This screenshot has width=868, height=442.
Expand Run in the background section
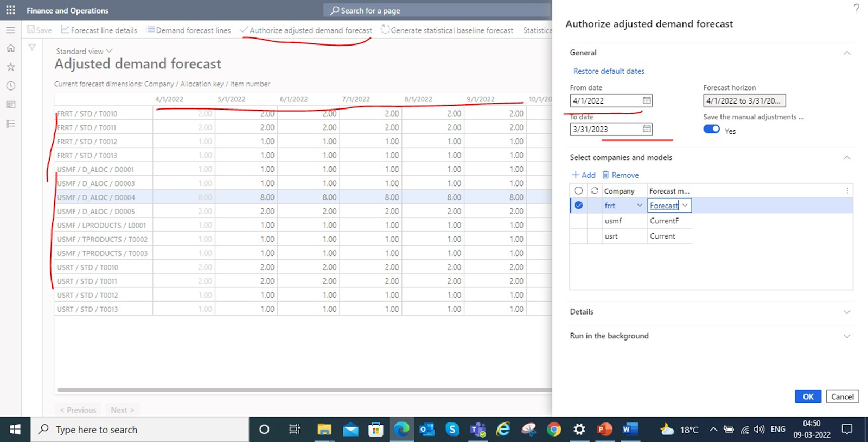(847, 336)
